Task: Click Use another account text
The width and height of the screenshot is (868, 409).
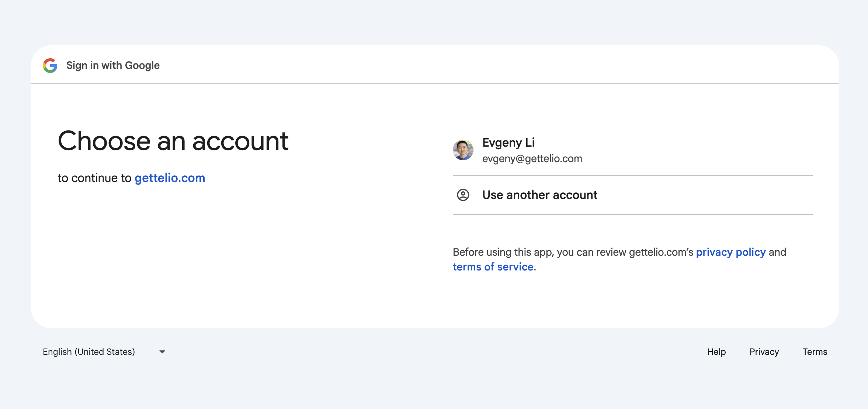Action: (539, 195)
